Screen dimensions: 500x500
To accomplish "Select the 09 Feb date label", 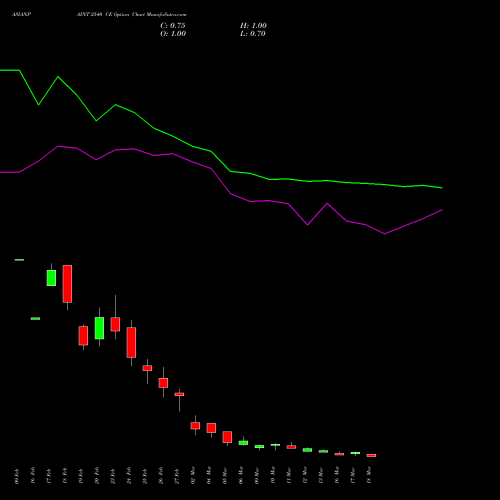I will tap(17, 476).
